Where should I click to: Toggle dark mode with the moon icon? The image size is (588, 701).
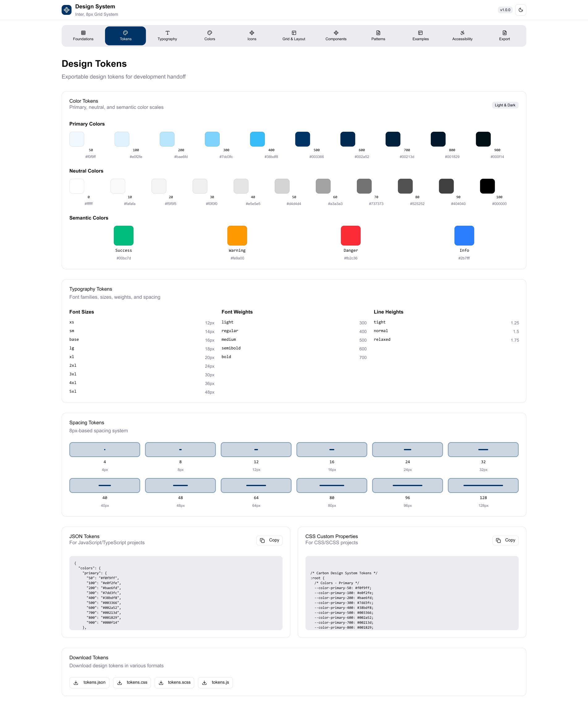521,10
